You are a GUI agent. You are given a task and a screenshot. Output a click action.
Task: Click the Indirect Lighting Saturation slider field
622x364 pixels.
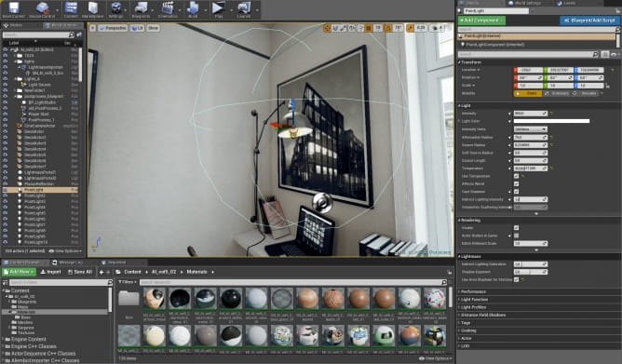pyautogui.click(x=531, y=264)
